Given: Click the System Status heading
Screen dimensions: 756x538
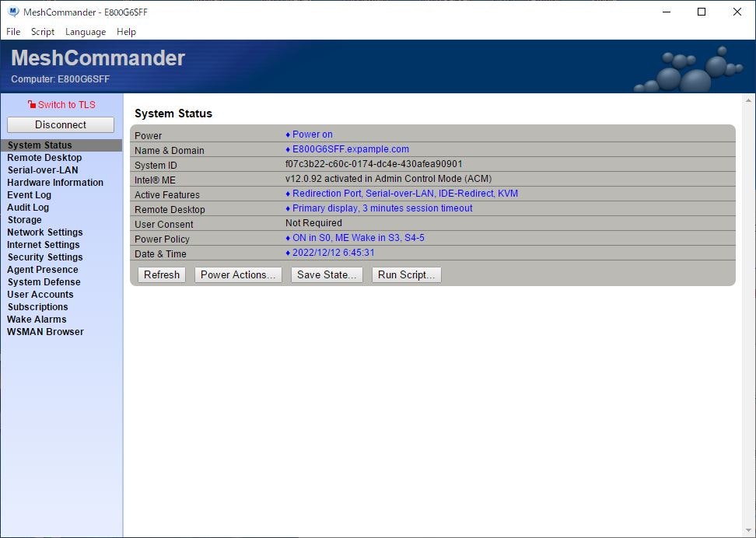Looking at the screenshot, I should tap(173, 114).
